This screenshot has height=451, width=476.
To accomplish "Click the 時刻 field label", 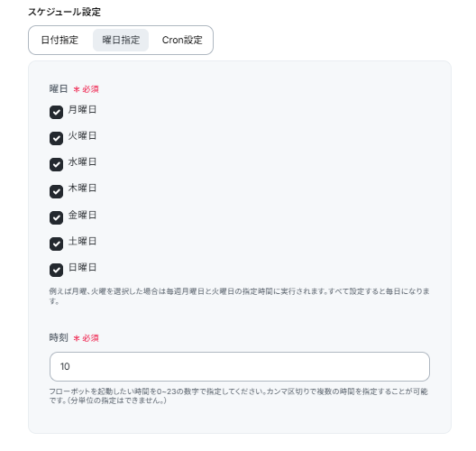I will 59,337.
